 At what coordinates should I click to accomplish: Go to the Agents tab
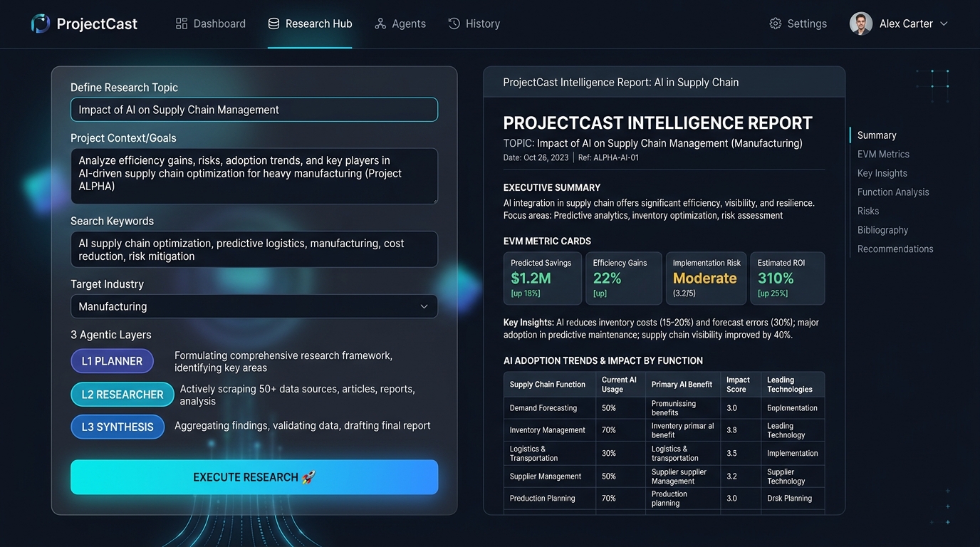(400, 24)
